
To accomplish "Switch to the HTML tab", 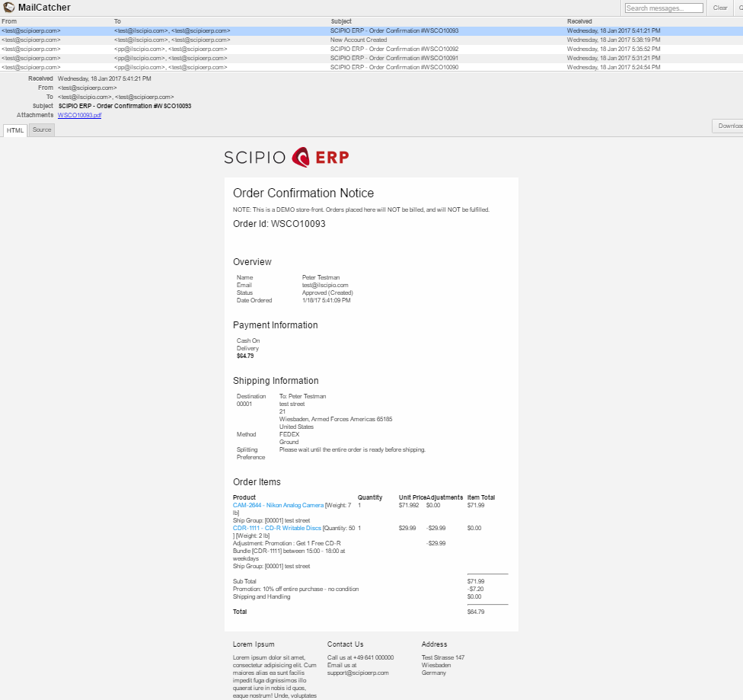I will (14, 129).
